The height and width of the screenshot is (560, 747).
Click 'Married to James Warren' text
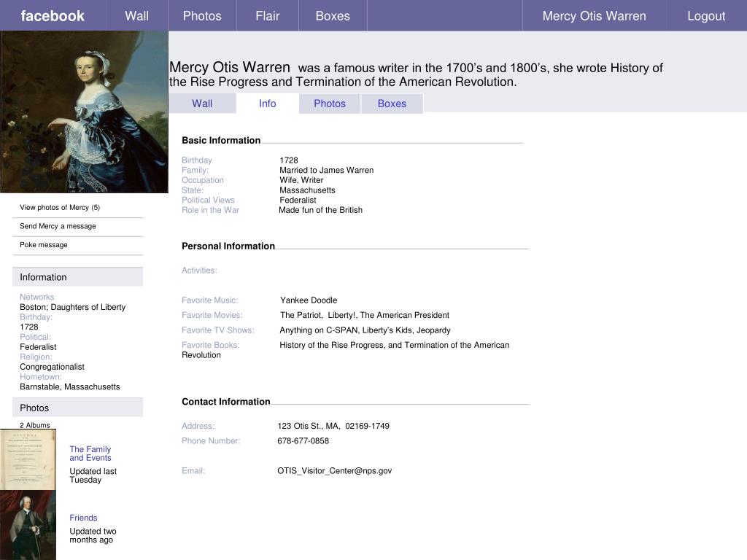coord(326,170)
